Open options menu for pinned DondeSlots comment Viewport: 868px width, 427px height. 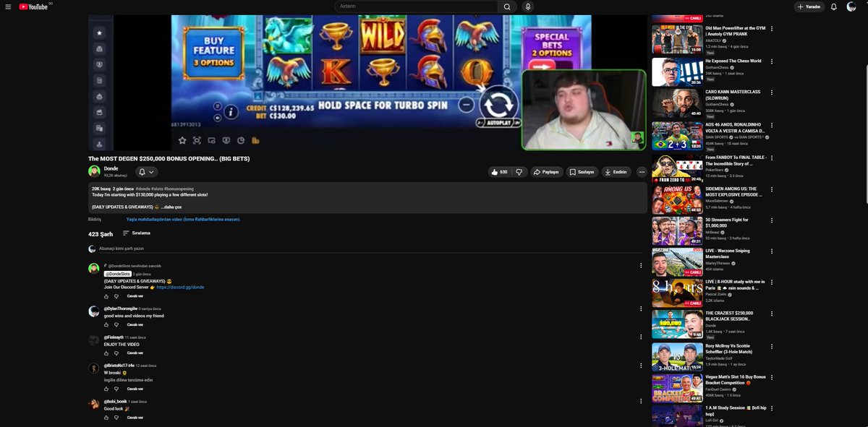click(x=641, y=266)
